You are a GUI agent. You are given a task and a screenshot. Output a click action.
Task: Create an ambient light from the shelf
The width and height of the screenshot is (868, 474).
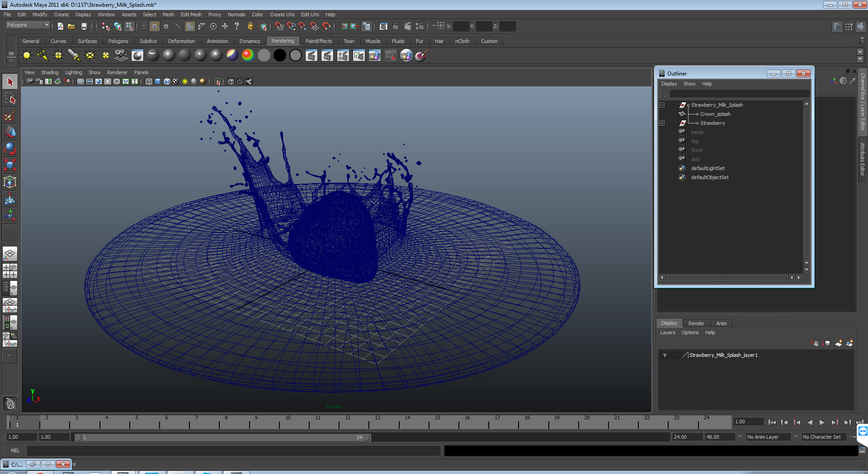coord(27,55)
